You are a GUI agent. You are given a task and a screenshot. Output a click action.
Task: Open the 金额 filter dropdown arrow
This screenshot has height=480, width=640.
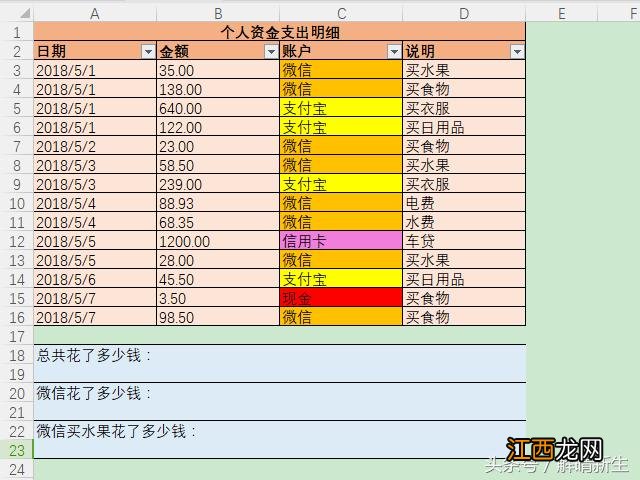271,52
